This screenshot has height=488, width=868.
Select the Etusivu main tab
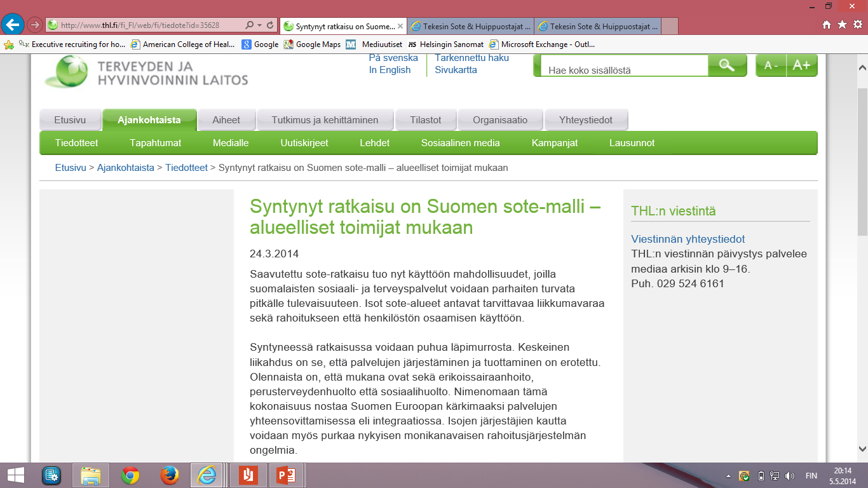[x=71, y=120]
